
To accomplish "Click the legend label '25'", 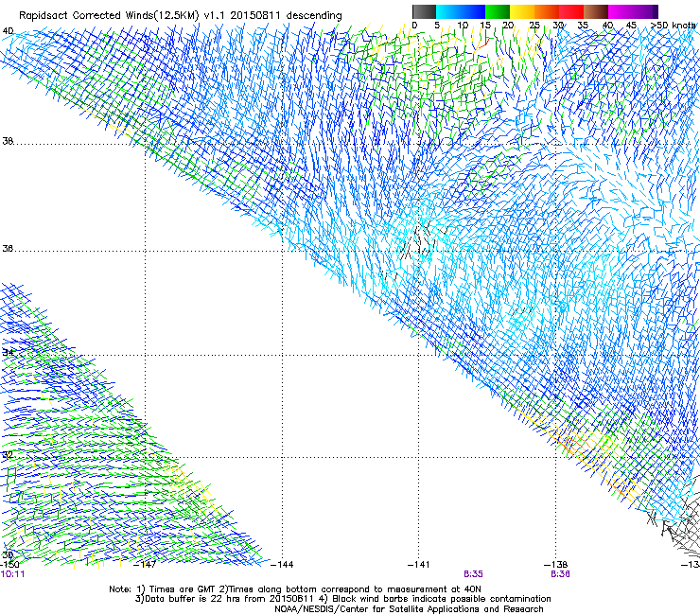I will (x=534, y=26).
